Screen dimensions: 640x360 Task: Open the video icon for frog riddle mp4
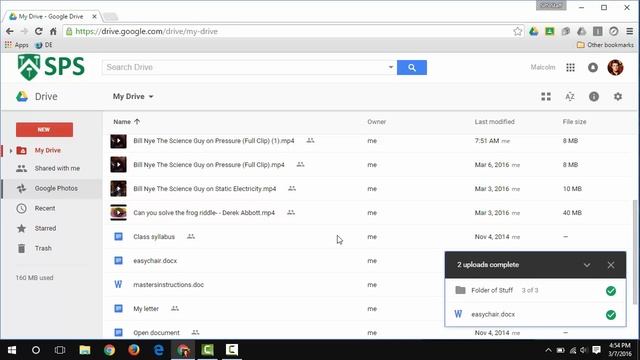(118, 213)
